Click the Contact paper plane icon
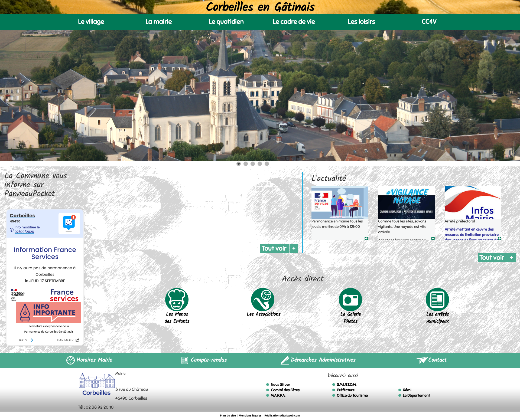Image resolution: width=520 pixels, height=420 pixels. coord(422,360)
